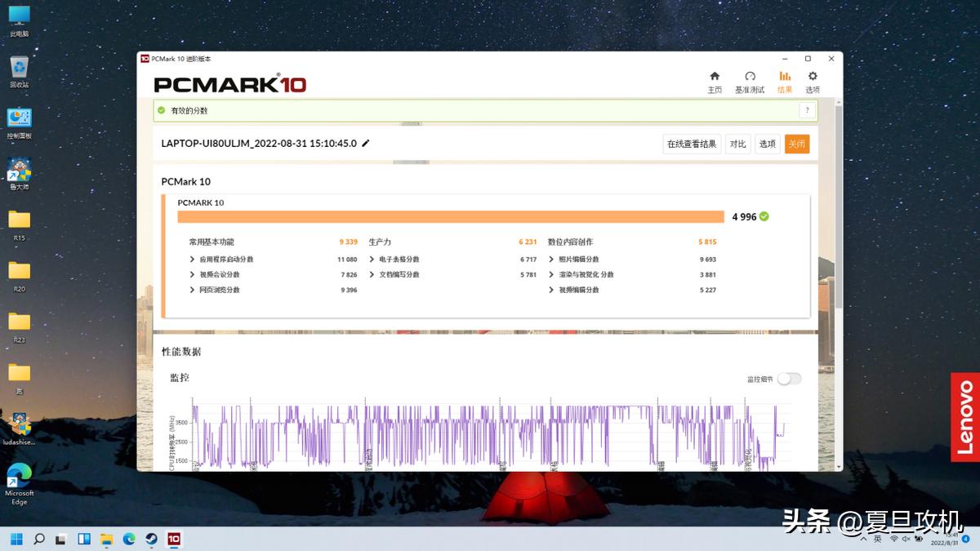Click the green check beside 4 996
The image size is (980, 551).
pos(764,216)
